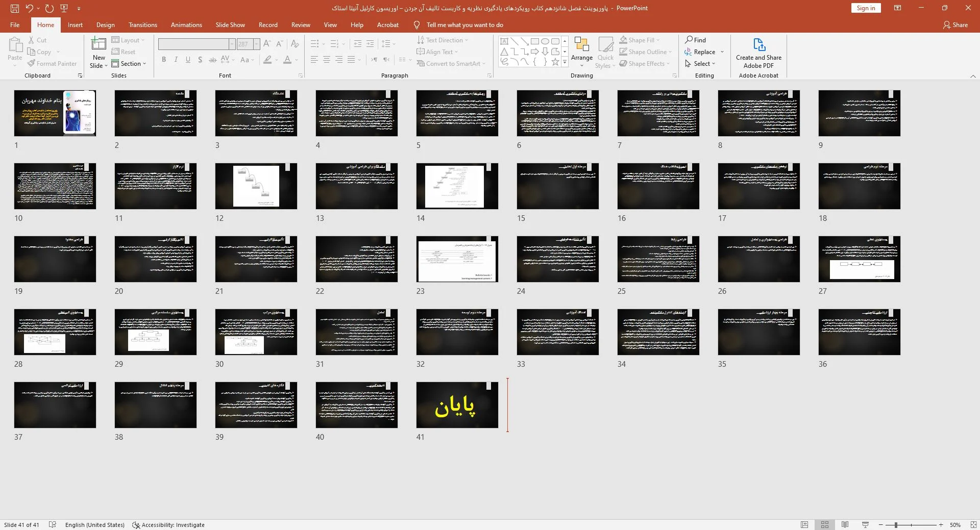
Task: Click the Format Painter tool
Action: (x=53, y=64)
